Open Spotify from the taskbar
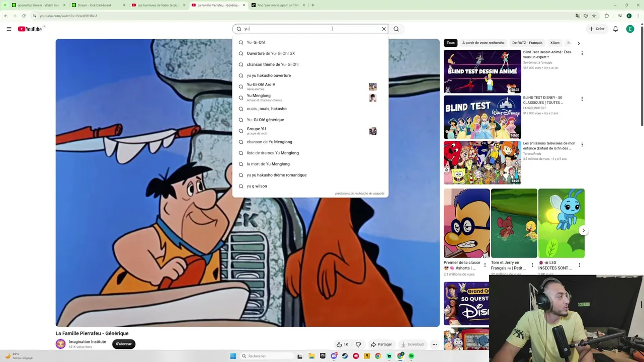Screen dimensions: 644x362 (x=412, y=356)
